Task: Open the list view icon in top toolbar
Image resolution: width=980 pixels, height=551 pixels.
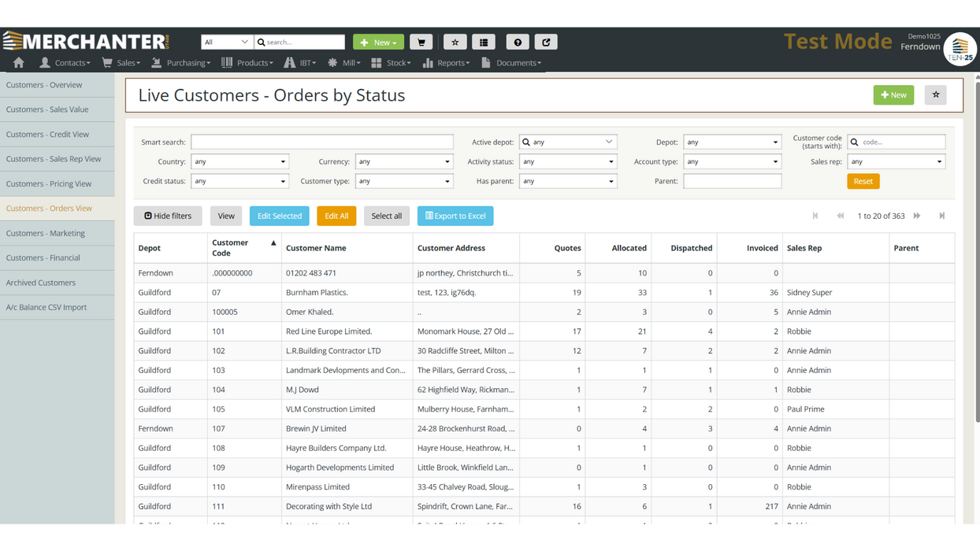Action: (x=484, y=42)
